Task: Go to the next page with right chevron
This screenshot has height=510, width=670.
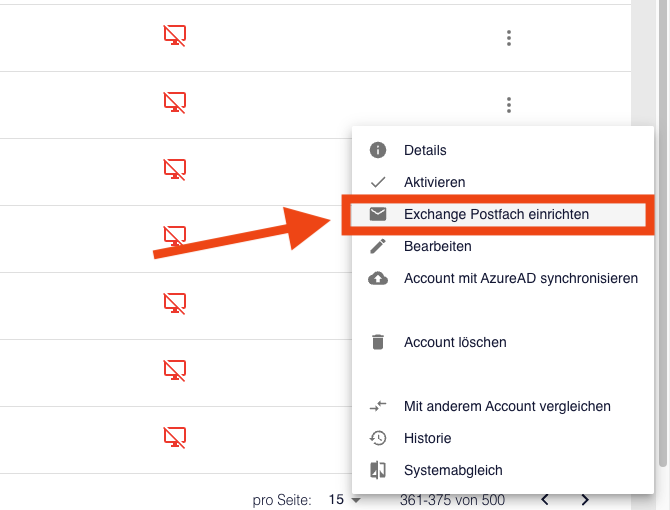Action: [x=585, y=500]
